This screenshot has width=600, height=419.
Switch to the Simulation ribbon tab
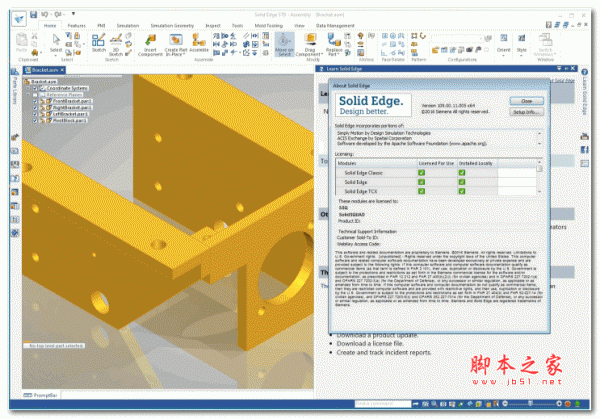pos(128,26)
